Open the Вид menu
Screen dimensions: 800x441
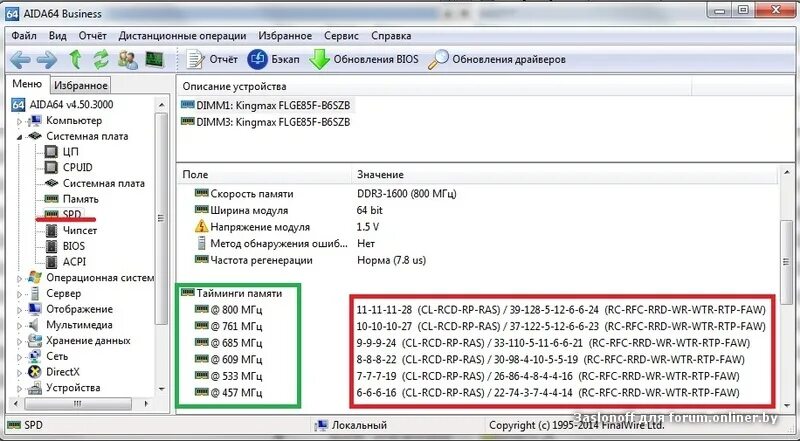(58, 36)
